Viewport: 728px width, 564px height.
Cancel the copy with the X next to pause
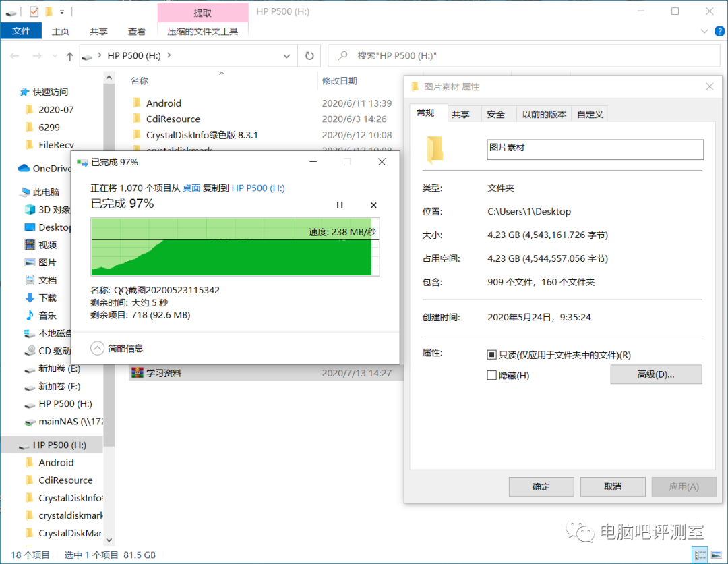373,205
